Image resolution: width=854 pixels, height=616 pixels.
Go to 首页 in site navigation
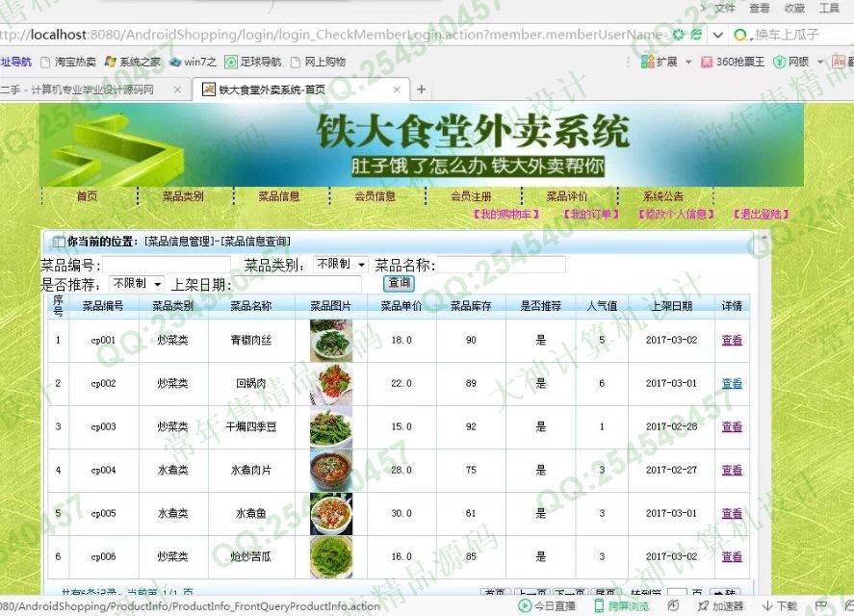click(88, 196)
